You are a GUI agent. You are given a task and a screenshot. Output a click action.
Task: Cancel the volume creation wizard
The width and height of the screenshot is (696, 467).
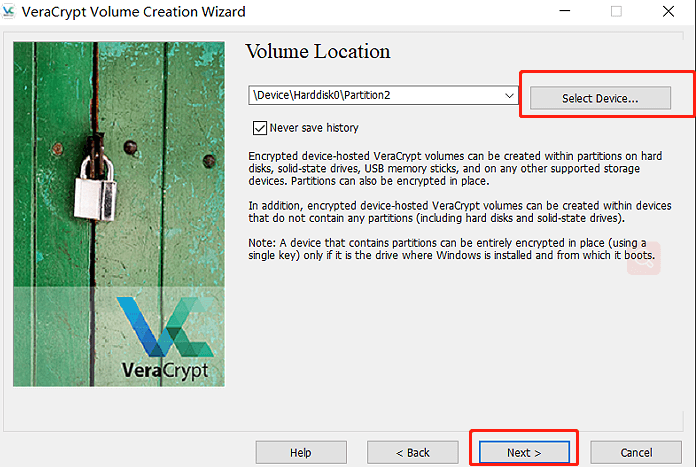[636, 452]
